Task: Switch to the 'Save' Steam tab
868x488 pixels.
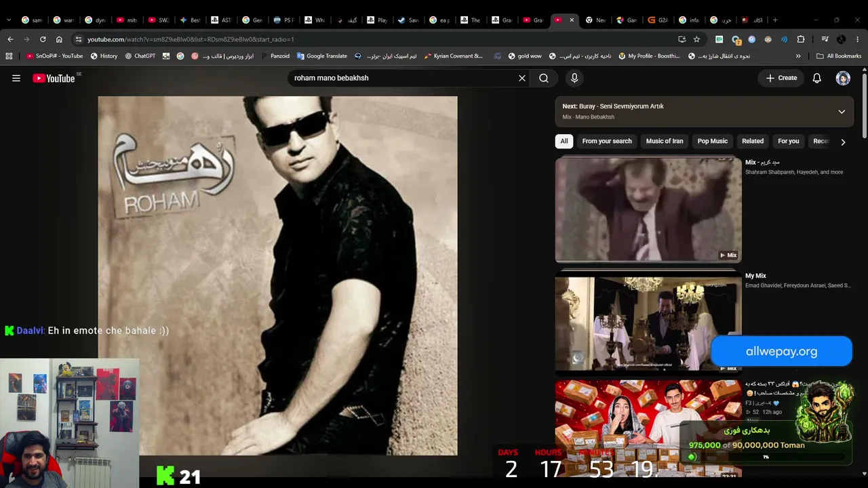Action: coord(408,20)
